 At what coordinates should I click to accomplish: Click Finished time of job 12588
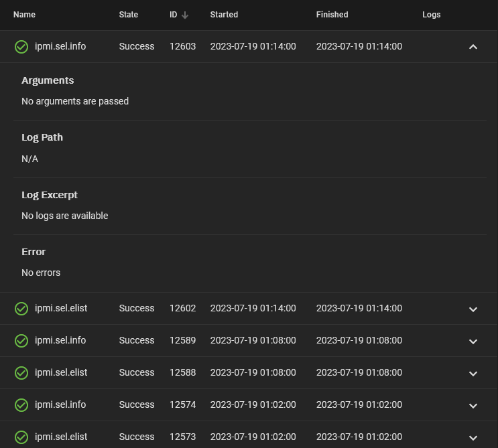(359, 372)
